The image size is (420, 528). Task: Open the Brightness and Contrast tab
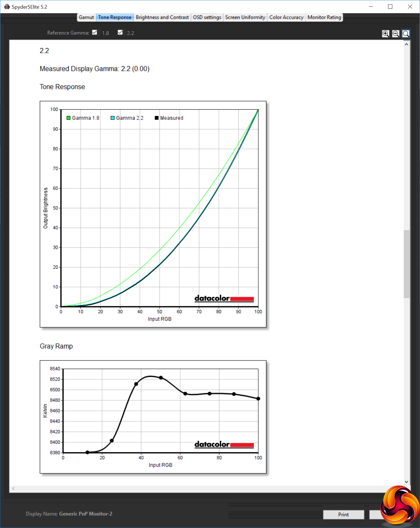(162, 17)
